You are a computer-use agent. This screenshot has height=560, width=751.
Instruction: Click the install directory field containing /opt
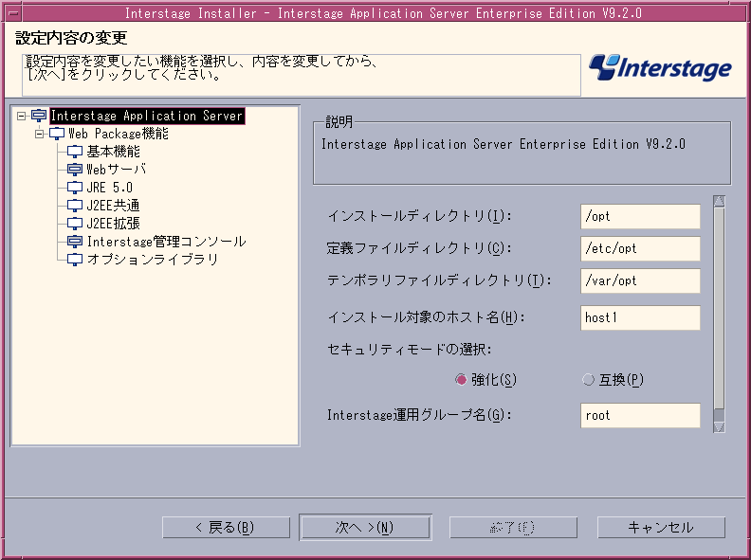click(x=640, y=216)
